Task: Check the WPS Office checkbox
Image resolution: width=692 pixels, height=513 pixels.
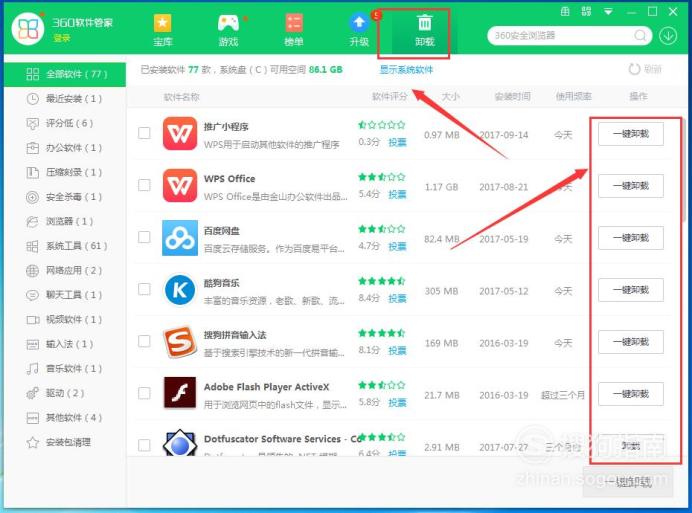Action: pyautogui.click(x=144, y=185)
